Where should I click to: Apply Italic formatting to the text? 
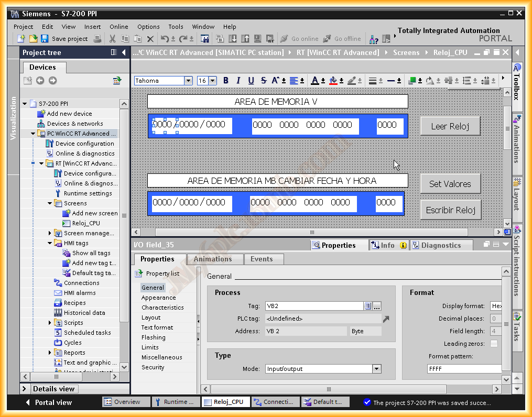[238, 80]
